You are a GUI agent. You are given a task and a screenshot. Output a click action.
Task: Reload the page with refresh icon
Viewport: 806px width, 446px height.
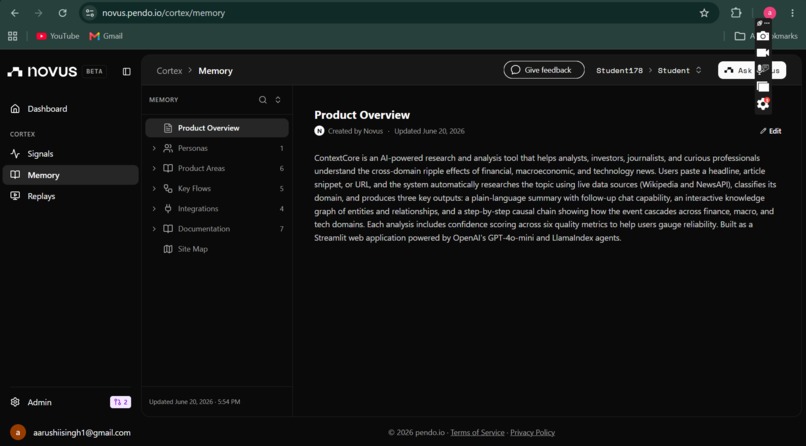pos(62,13)
